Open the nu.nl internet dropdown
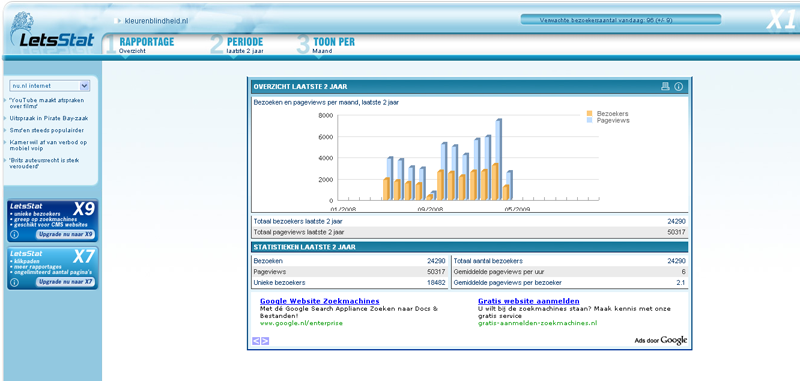 pyautogui.click(x=49, y=86)
